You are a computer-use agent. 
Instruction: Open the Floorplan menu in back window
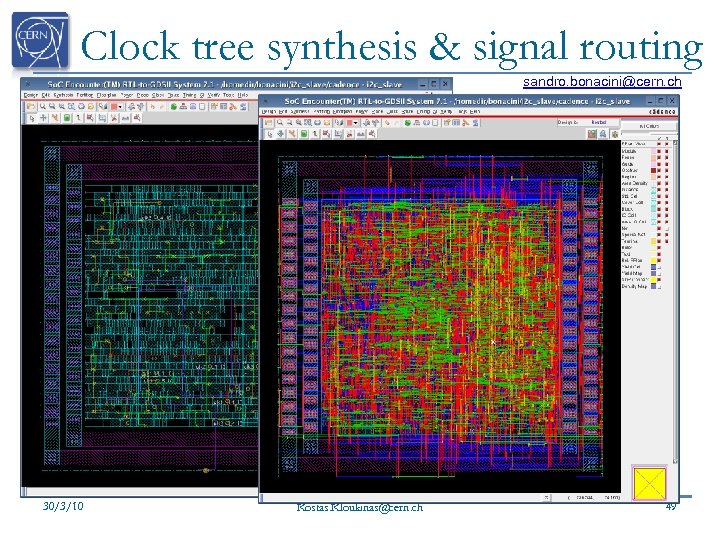coord(107,95)
